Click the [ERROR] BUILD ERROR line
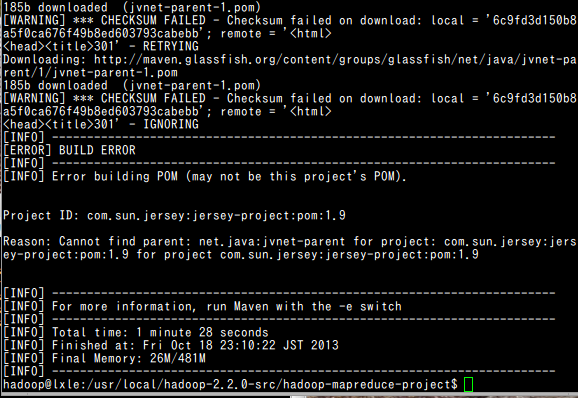 click(69, 150)
